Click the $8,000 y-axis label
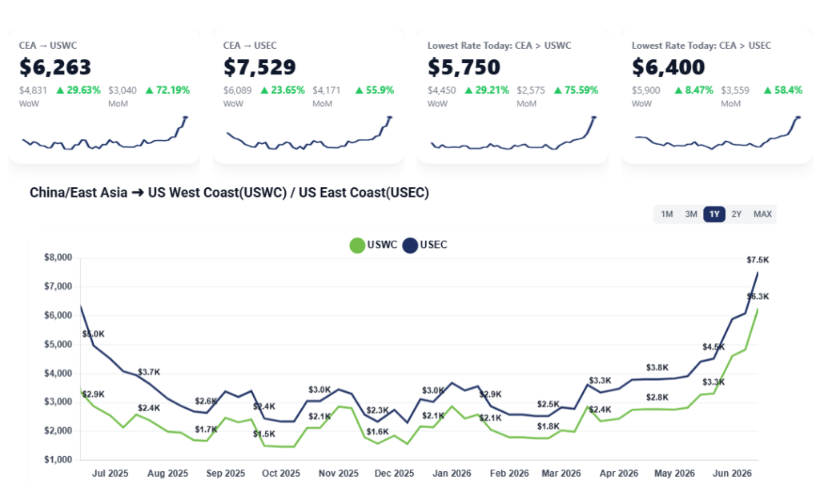This screenshot has height=504, width=820. (58, 258)
